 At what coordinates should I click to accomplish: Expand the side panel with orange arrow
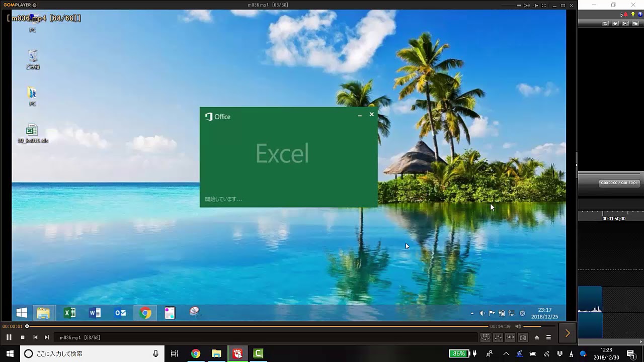(x=568, y=333)
